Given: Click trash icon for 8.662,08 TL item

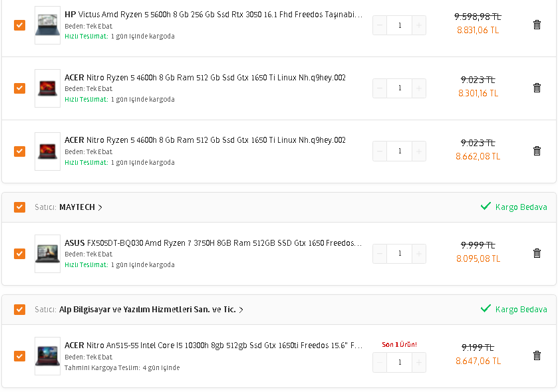Looking at the screenshot, I should pyautogui.click(x=537, y=151).
